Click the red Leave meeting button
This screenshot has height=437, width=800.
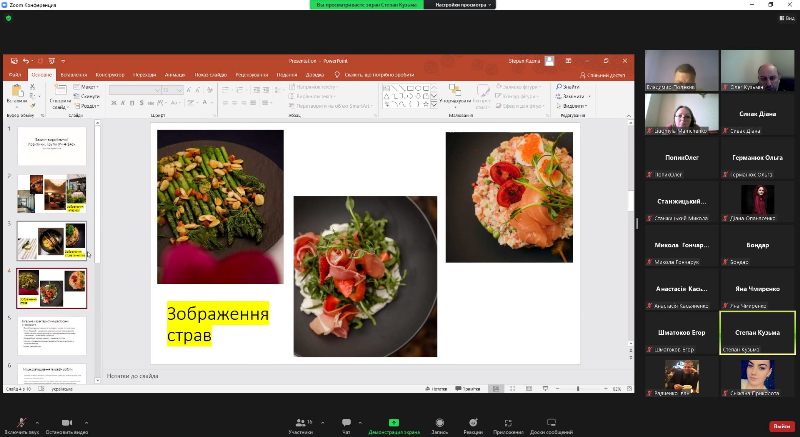click(x=779, y=425)
